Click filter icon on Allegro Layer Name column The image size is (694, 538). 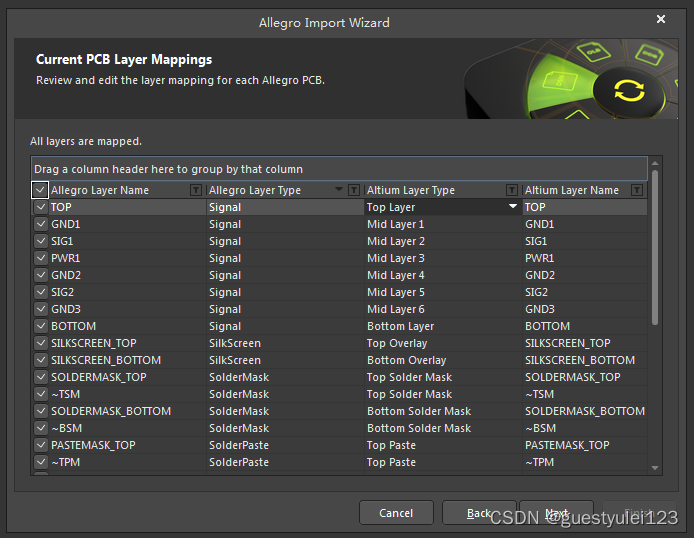196,190
